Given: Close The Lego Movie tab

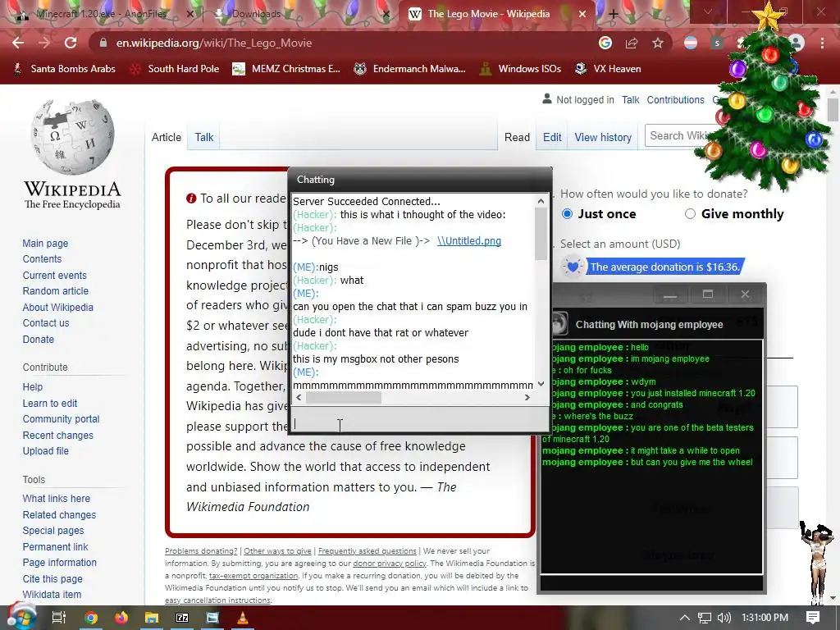Looking at the screenshot, I should (x=582, y=15).
